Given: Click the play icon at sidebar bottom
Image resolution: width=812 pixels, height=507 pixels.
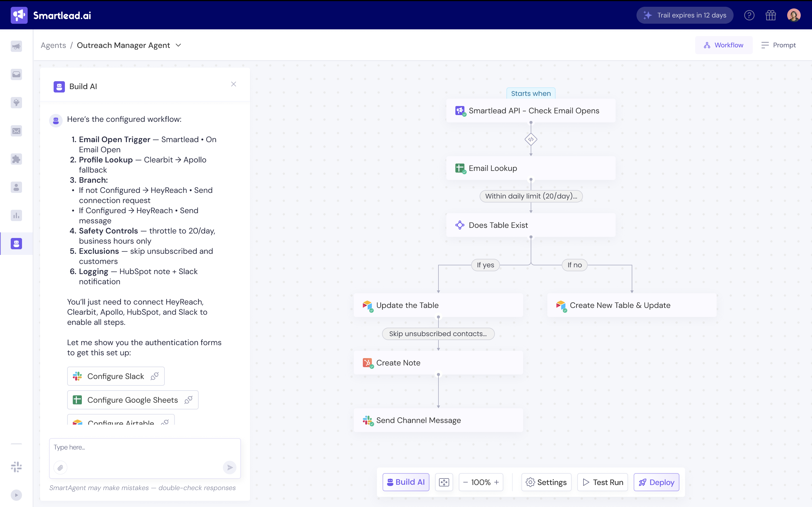Looking at the screenshot, I should (16, 495).
